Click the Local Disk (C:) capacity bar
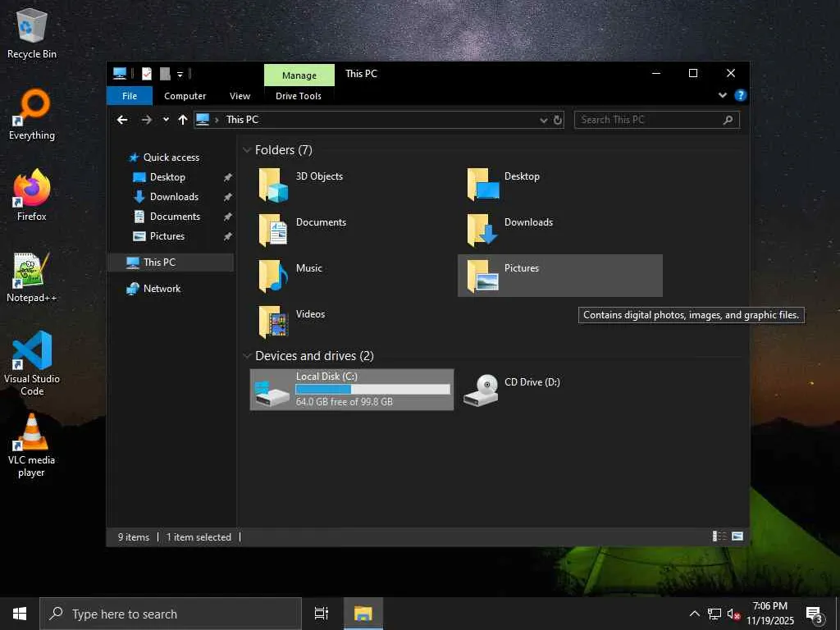 pos(373,390)
